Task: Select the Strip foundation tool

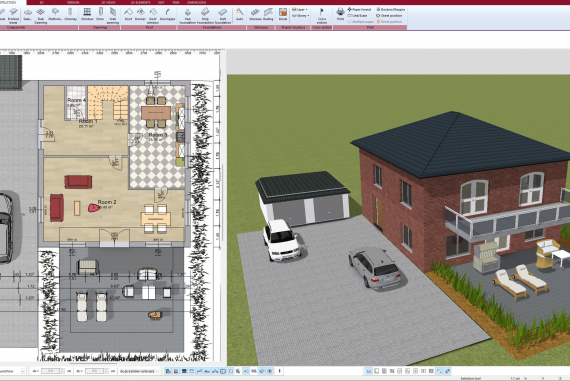Action: point(205,15)
